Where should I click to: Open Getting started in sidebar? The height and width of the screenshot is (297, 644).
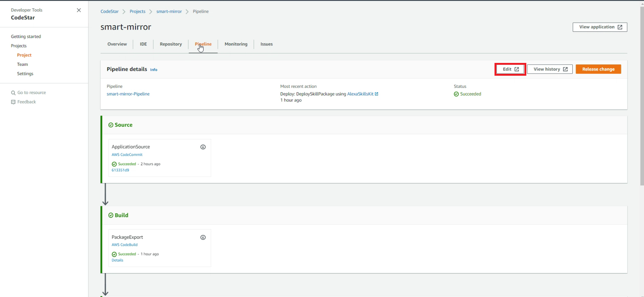(26, 37)
